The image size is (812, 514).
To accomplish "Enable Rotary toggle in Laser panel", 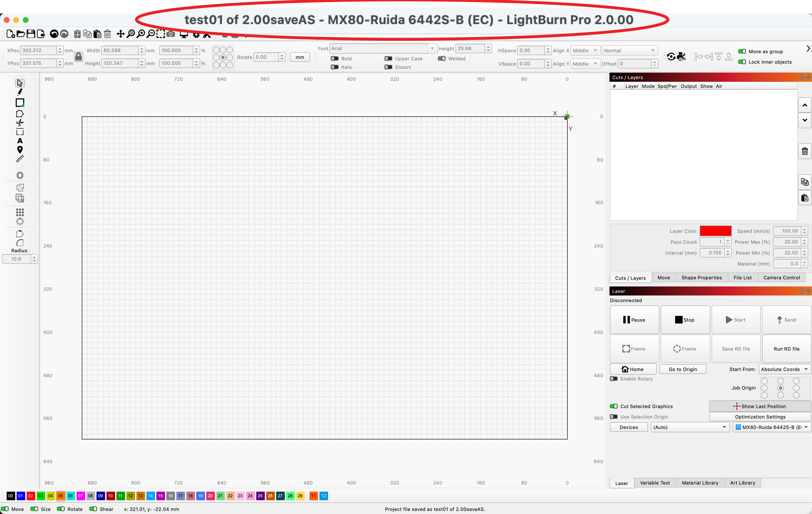I will click(x=614, y=379).
